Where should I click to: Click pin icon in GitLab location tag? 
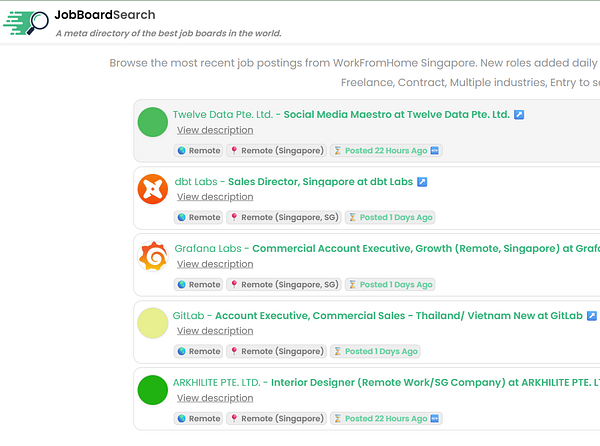tap(234, 351)
